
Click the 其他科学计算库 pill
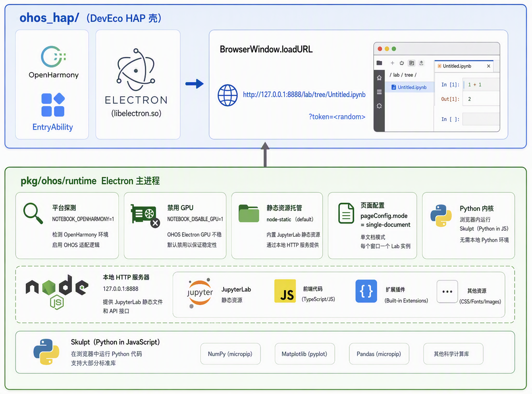(453, 354)
